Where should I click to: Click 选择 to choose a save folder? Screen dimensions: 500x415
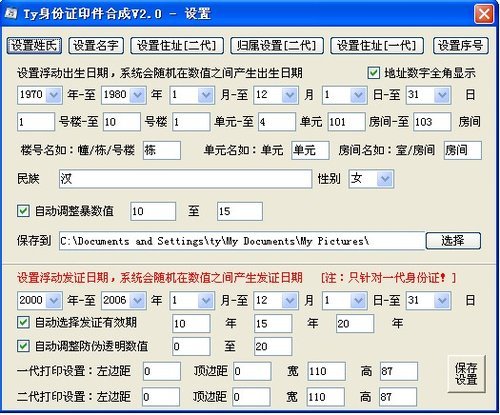click(x=453, y=240)
